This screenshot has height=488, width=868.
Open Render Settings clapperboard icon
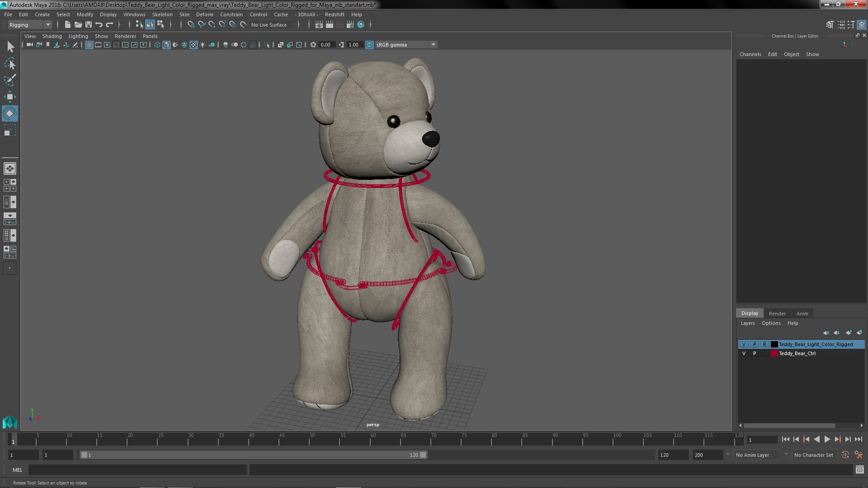coord(350,24)
